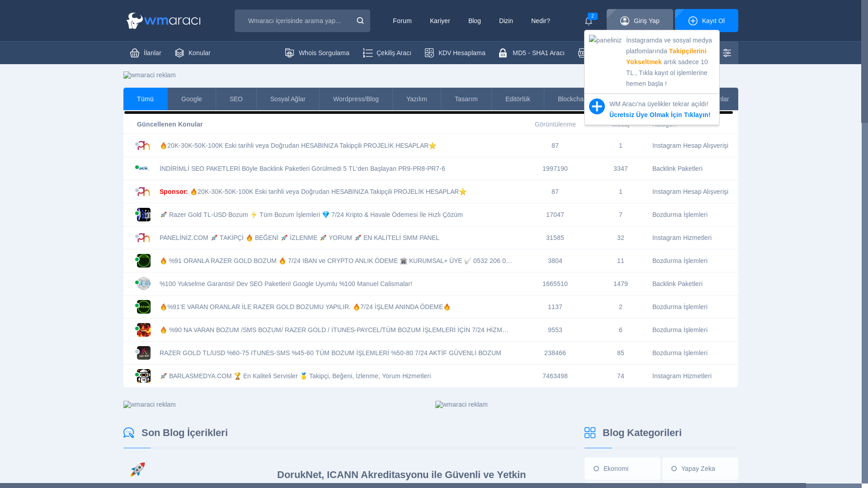Click the Görüntülenme column header
Viewport: 868px width, 488px height.
[555, 124]
